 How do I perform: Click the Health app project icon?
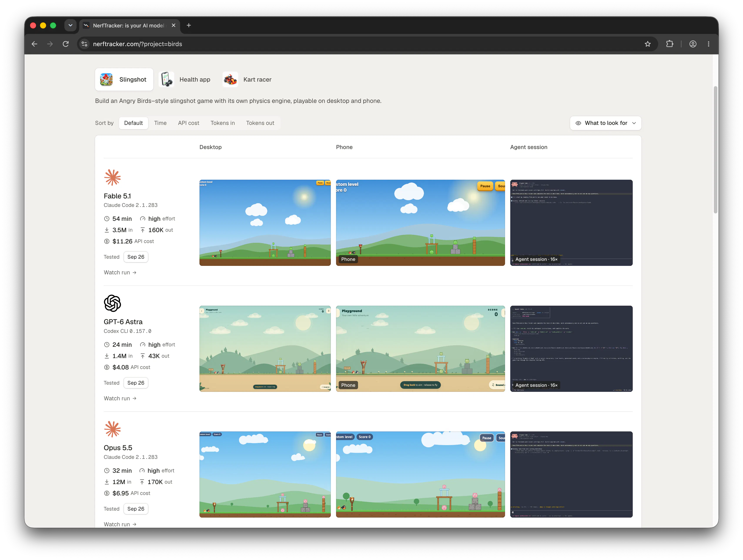[x=166, y=80]
